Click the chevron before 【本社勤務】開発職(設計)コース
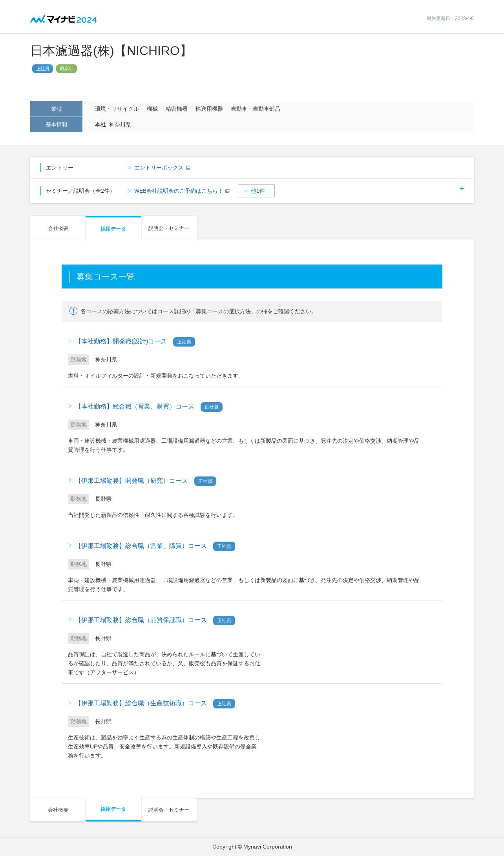The width and height of the screenshot is (504, 856). [x=70, y=341]
